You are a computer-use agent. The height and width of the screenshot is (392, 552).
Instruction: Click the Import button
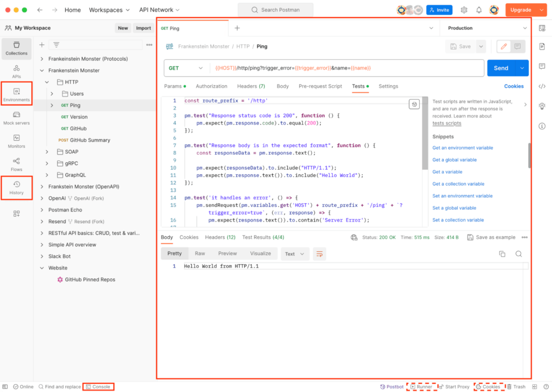[x=143, y=28]
